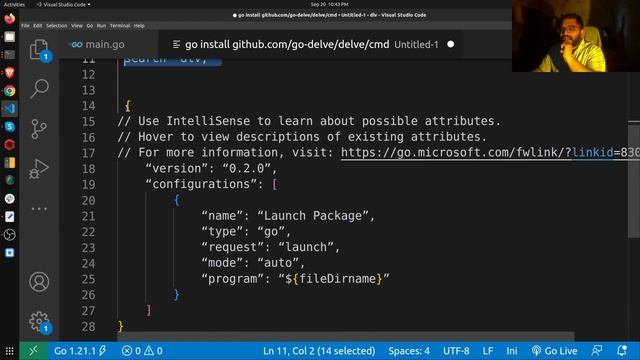This screenshot has width=640, height=360.
Task: Open the File menu
Action: (x=25, y=26)
